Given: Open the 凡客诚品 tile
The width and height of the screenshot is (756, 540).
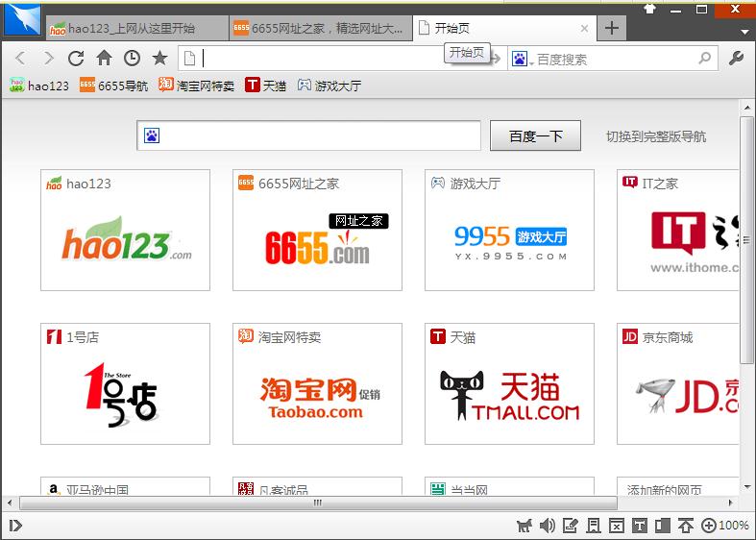Looking at the screenshot, I should pyautogui.click(x=317, y=486).
